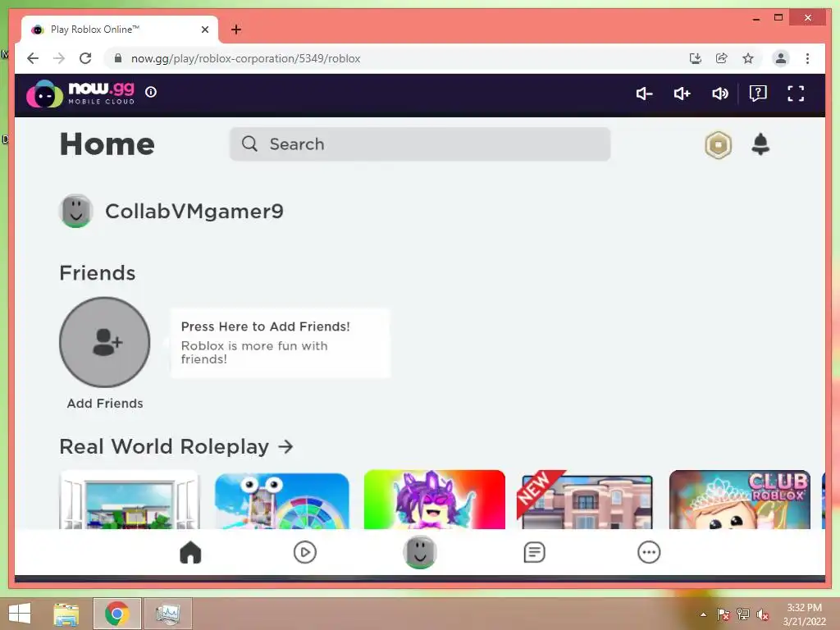Click the address bar URL

pos(246,58)
